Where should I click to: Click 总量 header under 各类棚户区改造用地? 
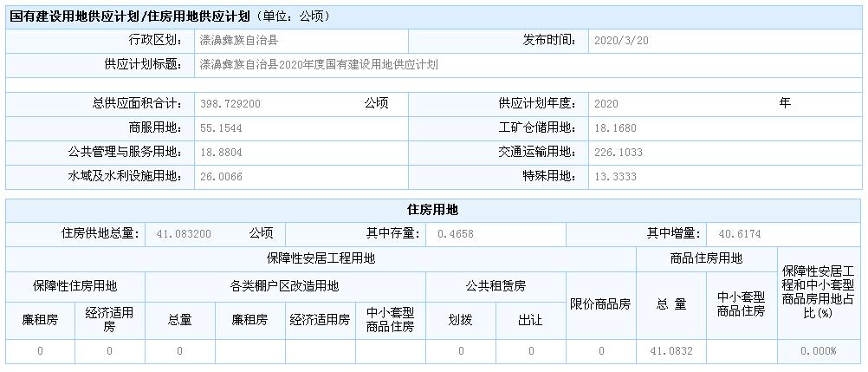point(179,320)
